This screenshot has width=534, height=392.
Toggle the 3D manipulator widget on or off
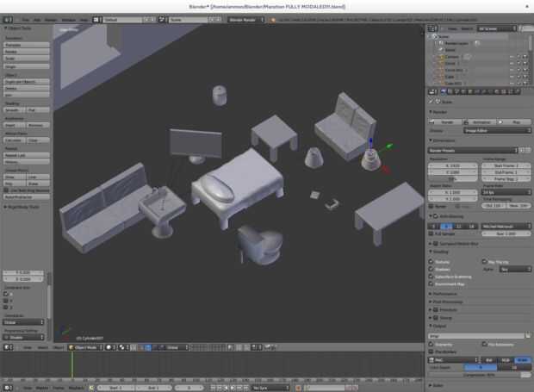click(x=140, y=347)
